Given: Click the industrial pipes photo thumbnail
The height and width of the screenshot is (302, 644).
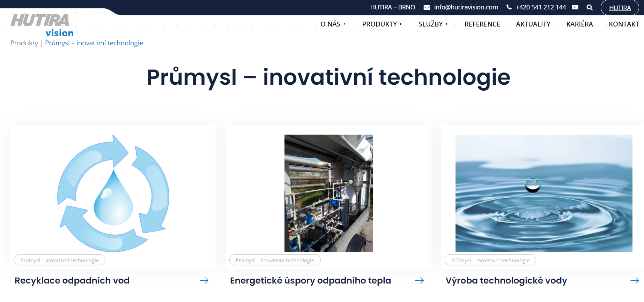Looking at the screenshot, I should pyautogui.click(x=328, y=193).
